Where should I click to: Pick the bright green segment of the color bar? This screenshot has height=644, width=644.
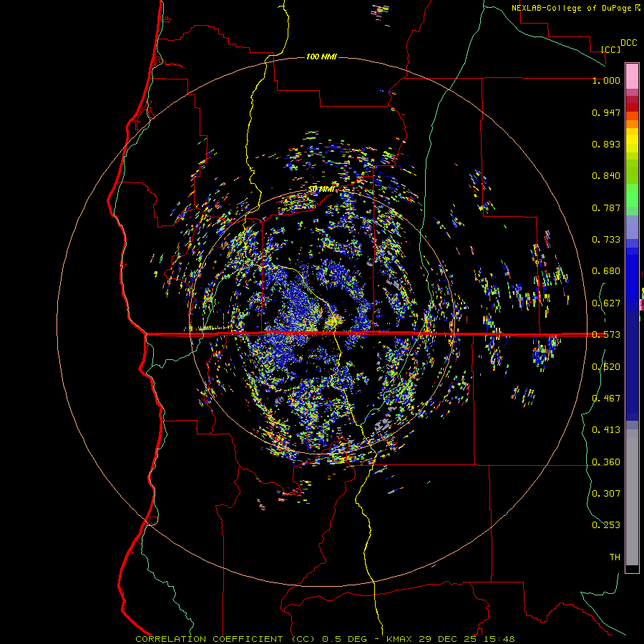(x=632, y=195)
